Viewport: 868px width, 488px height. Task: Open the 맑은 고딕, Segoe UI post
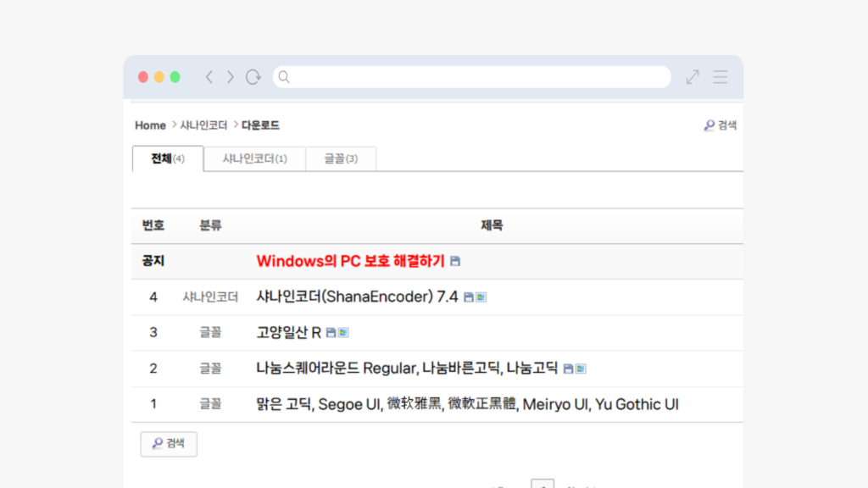[467, 404]
